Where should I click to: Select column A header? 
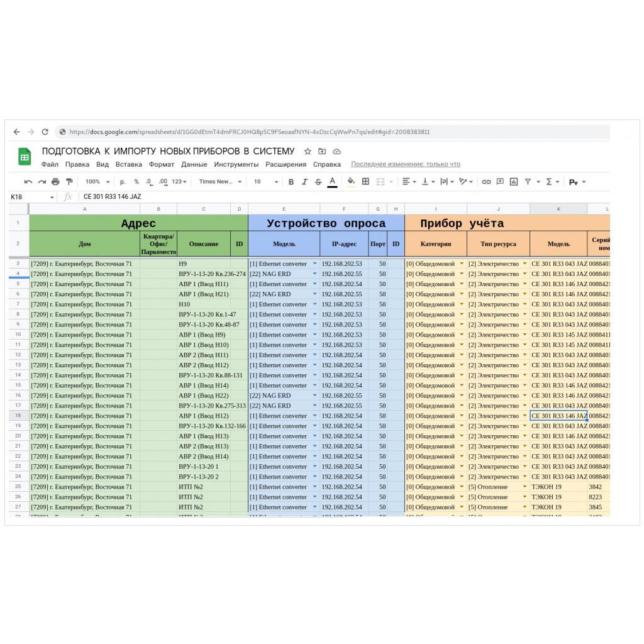(x=85, y=209)
